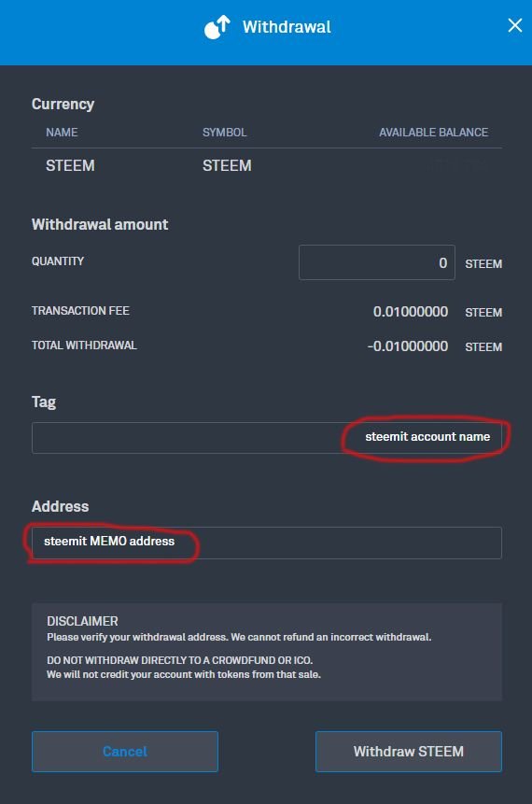Focus the Tag field for steemit account name

coord(267,437)
